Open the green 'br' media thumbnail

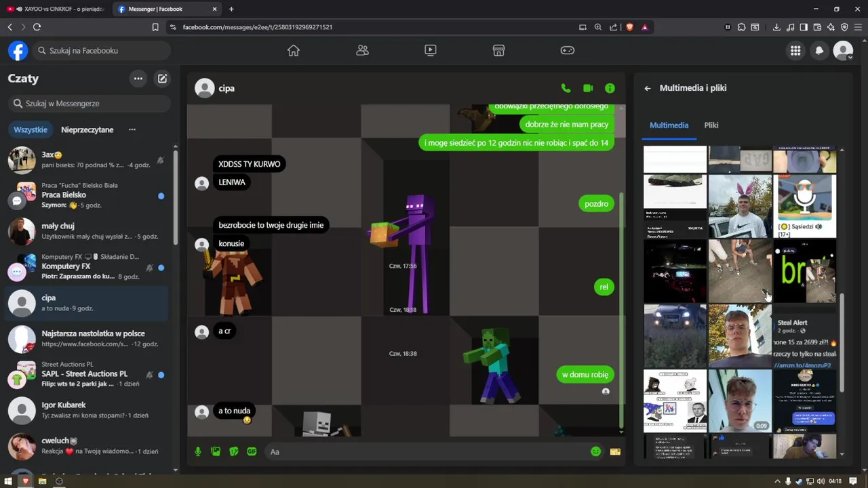[805, 271]
